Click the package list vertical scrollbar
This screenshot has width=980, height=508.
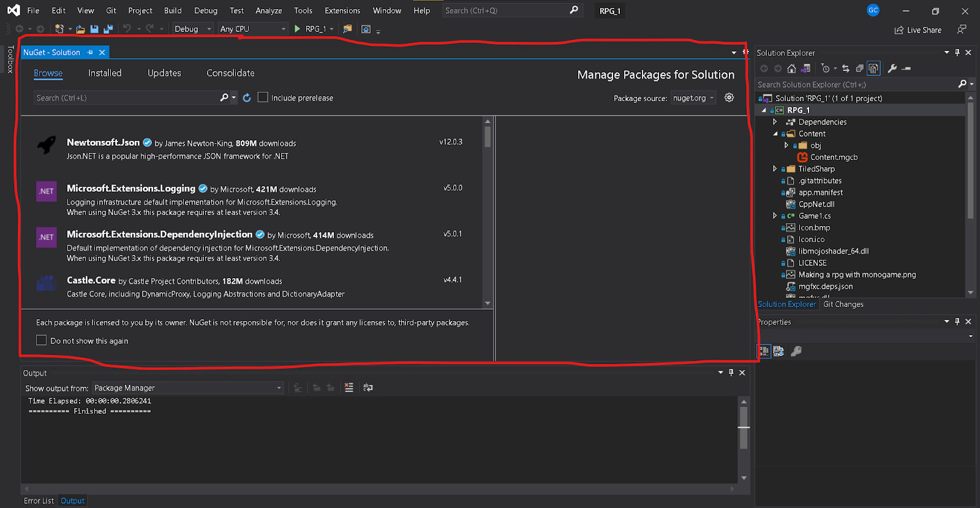pyautogui.click(x=488, y=212)
